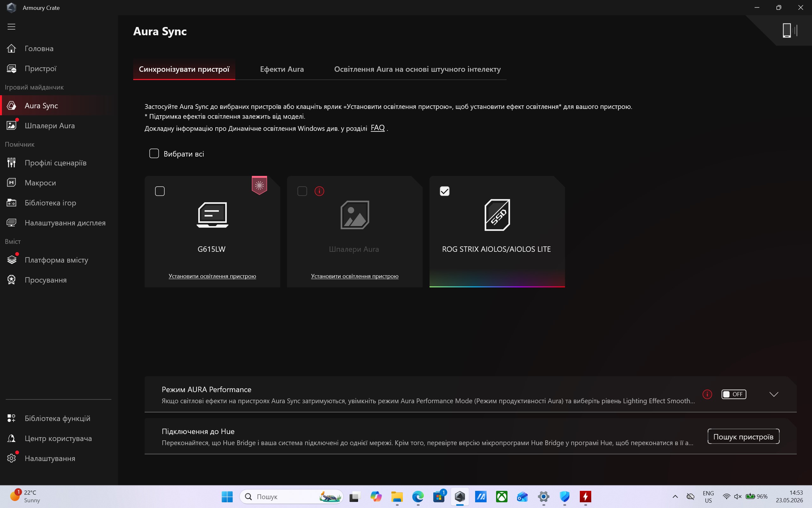Open Налаштування settings in sidebar
812x508 pixels.
pyautogui.click(x=59, y=458)
